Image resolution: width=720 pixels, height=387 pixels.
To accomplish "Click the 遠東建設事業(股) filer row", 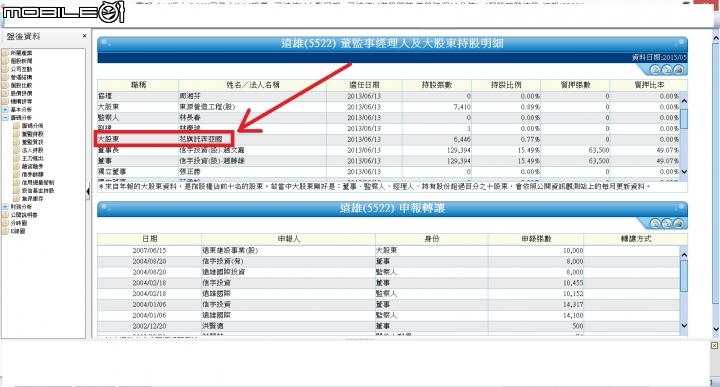I will tap(230, 251).
